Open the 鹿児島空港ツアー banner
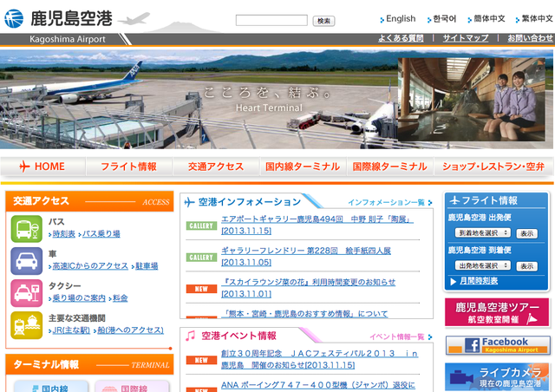 point(497,312)
